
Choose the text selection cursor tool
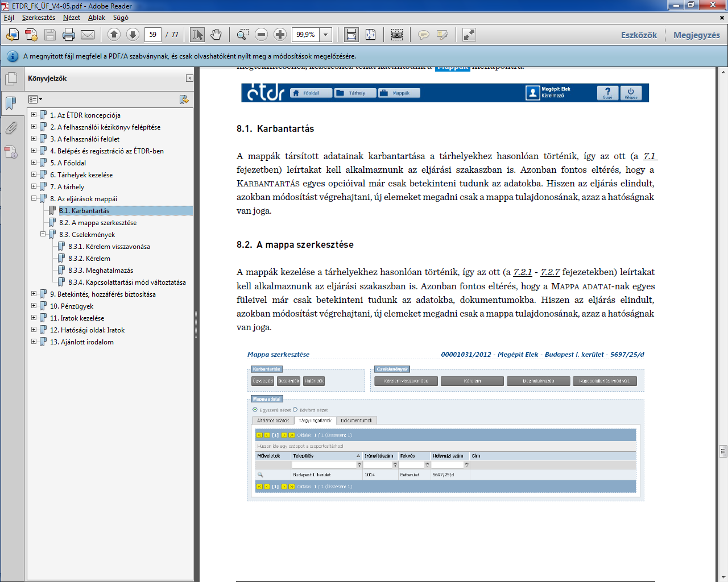click(197, 35)
